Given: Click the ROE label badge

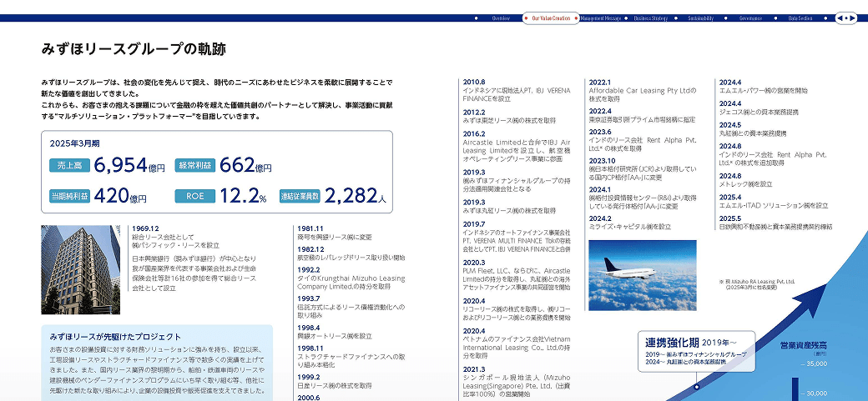Looking at the screenshot, I should pyautogui.click(x=194, y=198).
